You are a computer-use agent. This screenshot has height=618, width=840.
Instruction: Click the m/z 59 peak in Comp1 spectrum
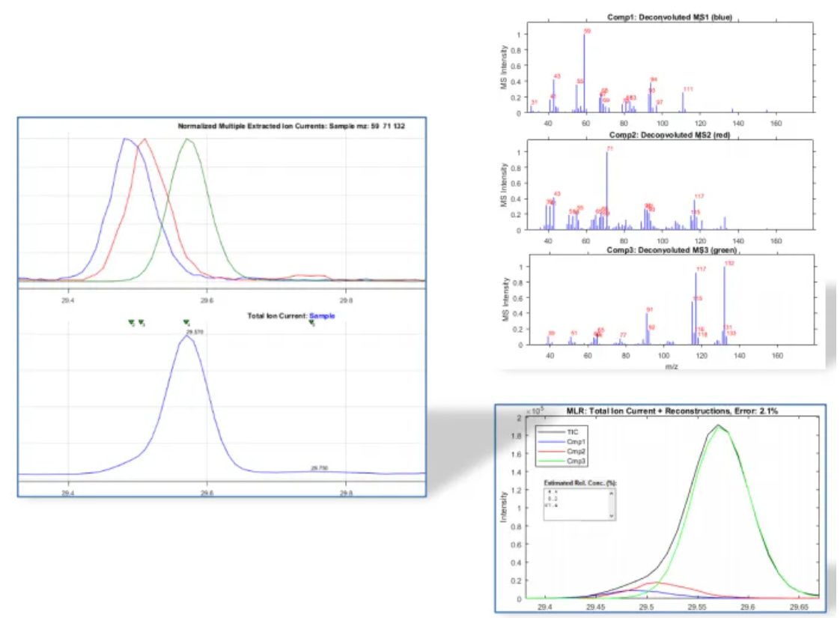[585, 71]
